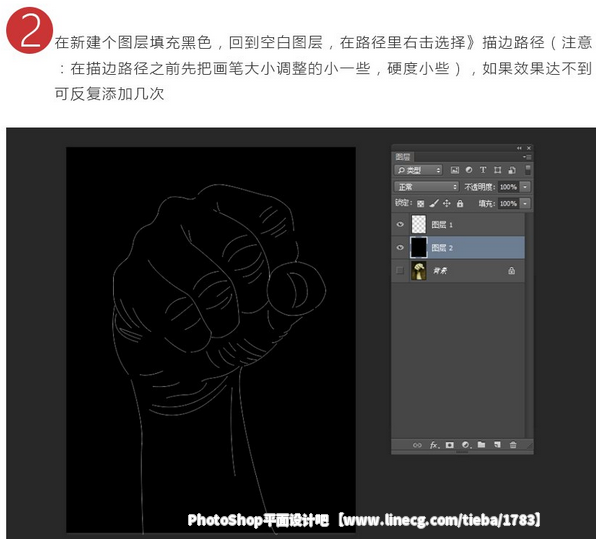Viewport: 596px width, 539px height.
Task: Create a new layer
Action: (497, 445)
